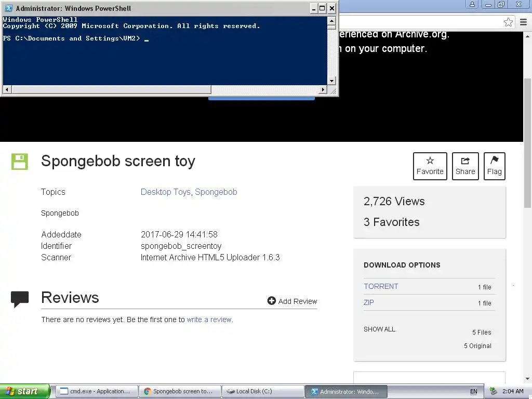Click PowerShell horizontal scrollbar thumb

(x=111, y=89)
